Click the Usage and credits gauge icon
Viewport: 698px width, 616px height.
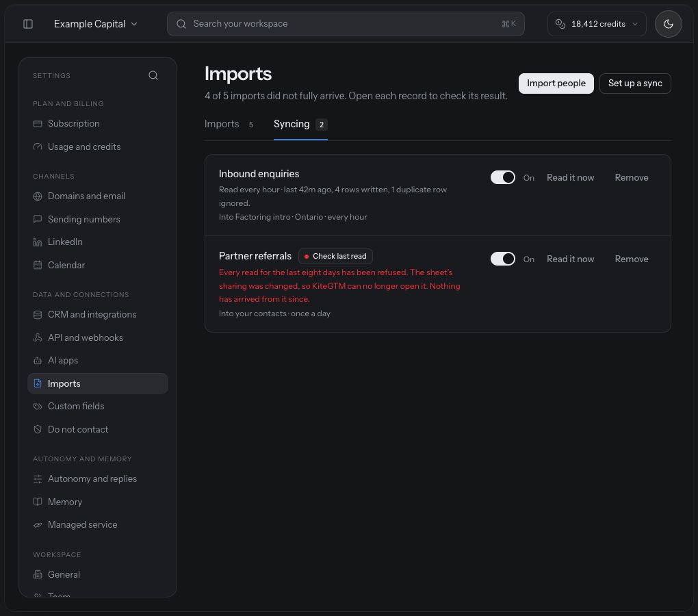tap(38, 147)
